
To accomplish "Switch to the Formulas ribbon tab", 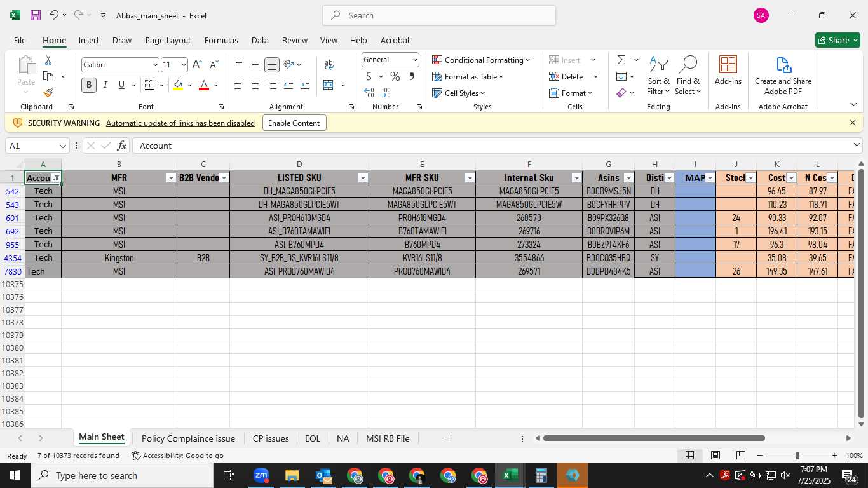I will tap(221, 40).
